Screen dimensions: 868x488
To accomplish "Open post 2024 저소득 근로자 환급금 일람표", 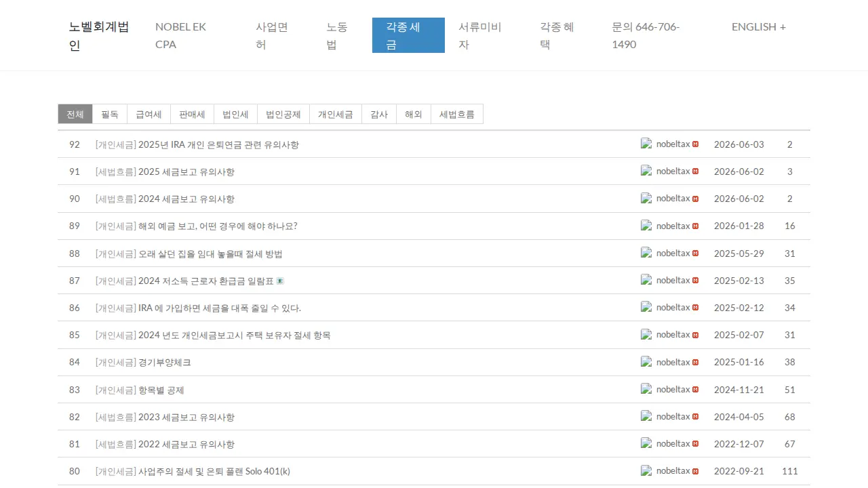I will click(x=206, y=281).
